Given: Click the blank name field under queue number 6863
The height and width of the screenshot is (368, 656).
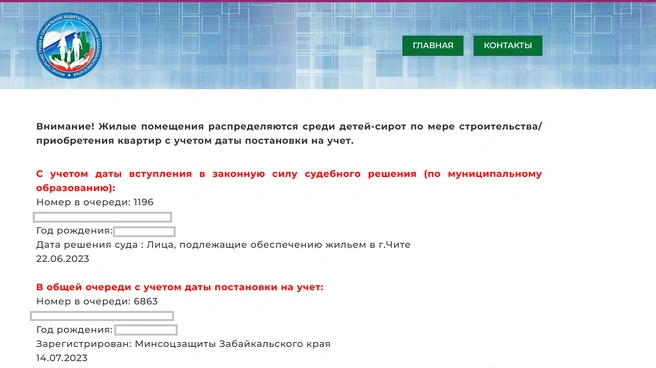Looking at the screenshot, I should click(x=102, y=316).
